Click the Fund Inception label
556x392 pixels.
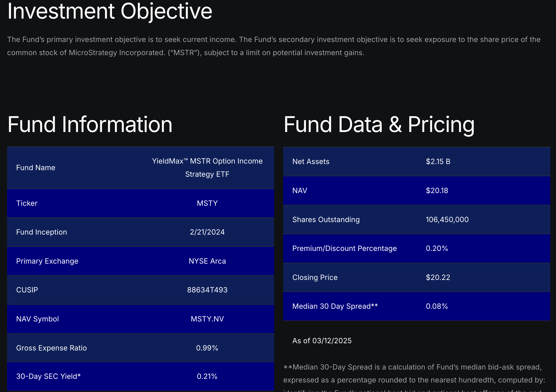click(x=42, y=232)
